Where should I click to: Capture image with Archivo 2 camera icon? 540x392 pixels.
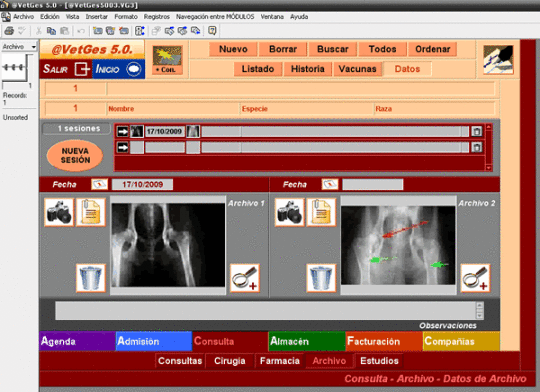tap(289, 212)
